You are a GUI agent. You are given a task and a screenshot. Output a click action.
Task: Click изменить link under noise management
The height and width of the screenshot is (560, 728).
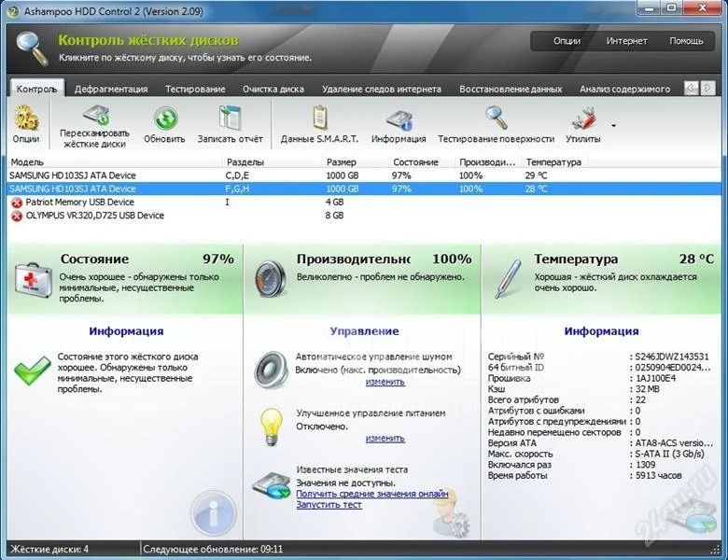385,382
